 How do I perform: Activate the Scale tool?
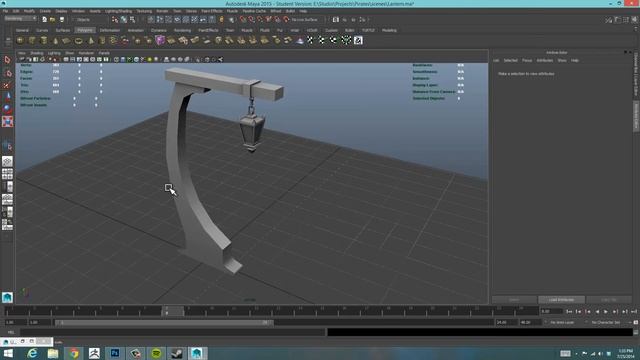pos(7,121)
